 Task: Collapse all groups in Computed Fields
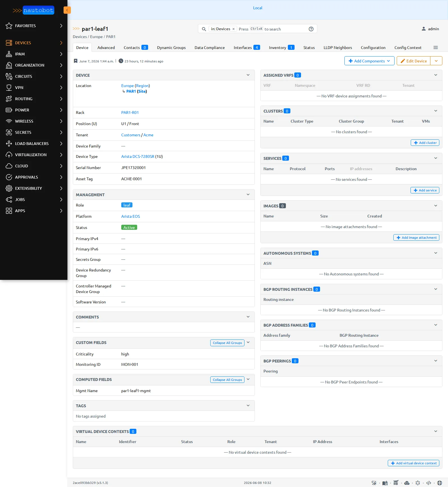point(227,380)
